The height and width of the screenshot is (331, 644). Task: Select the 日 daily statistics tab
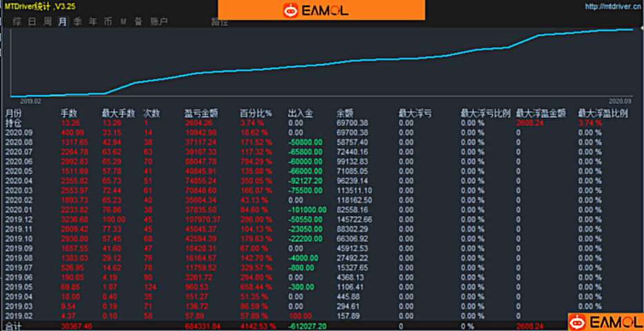pos(32,21)
